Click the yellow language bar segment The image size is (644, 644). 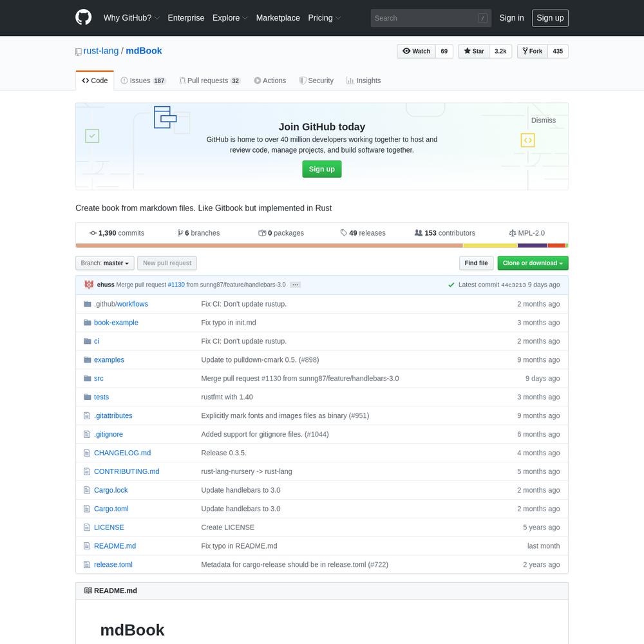[490, 245]
